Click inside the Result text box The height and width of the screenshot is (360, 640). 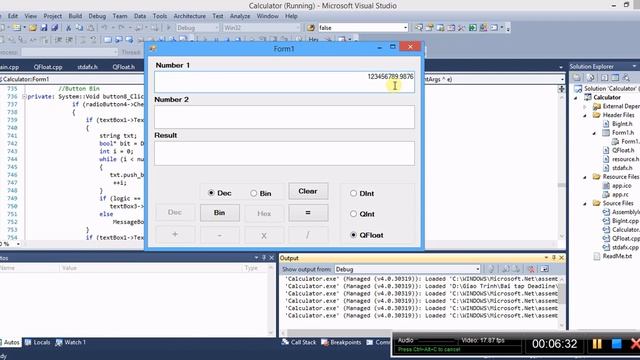pos(284,153)
